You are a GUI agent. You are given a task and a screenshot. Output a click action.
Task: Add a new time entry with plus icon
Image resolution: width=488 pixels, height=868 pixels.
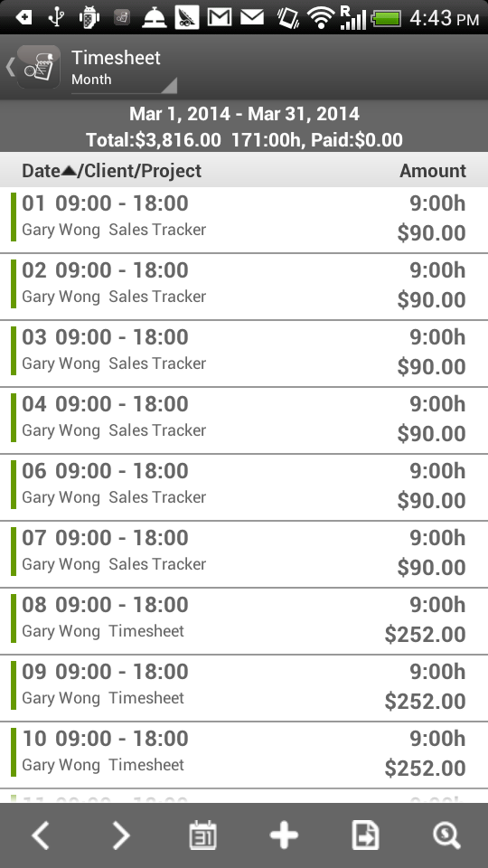[284, 835]
